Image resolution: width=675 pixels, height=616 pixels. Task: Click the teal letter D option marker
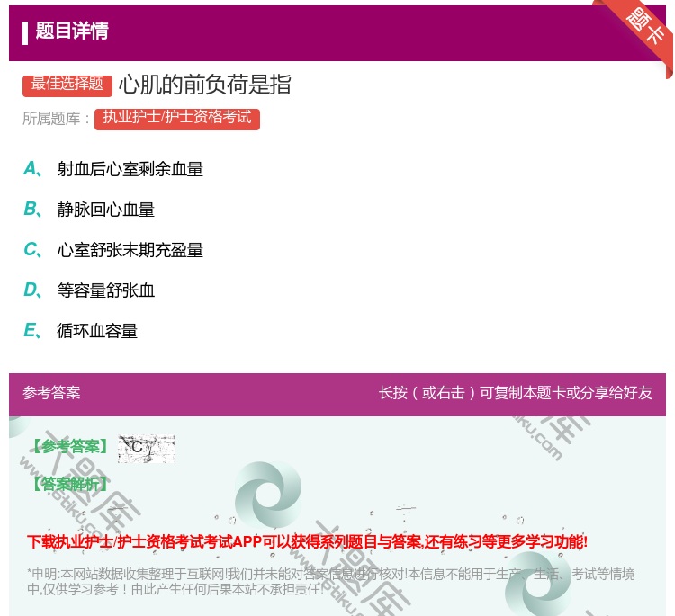coord(32,290)
